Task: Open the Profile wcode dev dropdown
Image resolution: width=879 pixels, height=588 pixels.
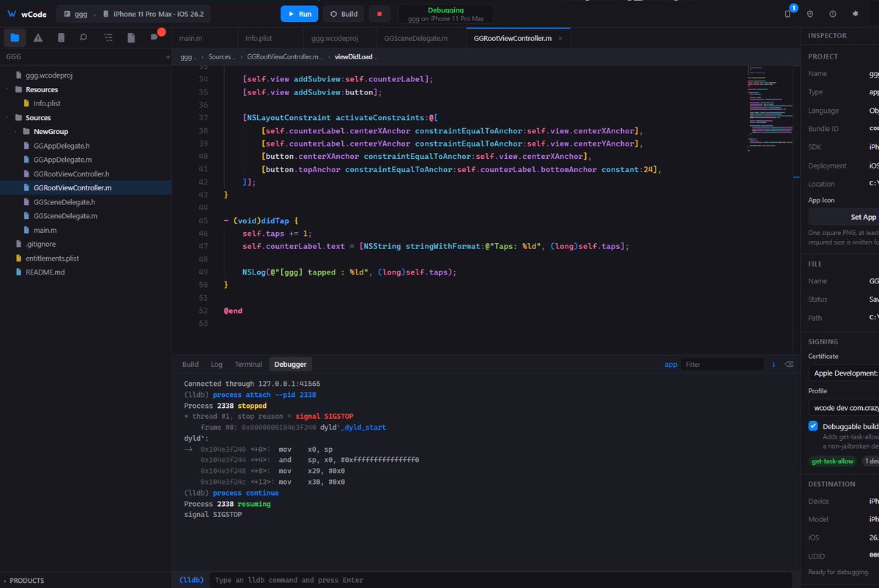Action: click(843, 407)
